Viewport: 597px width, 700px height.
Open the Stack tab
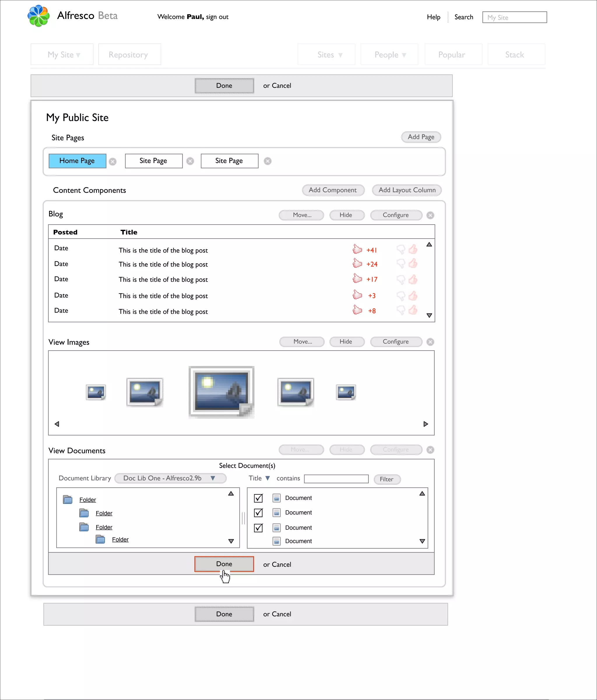tap(516, 54)
